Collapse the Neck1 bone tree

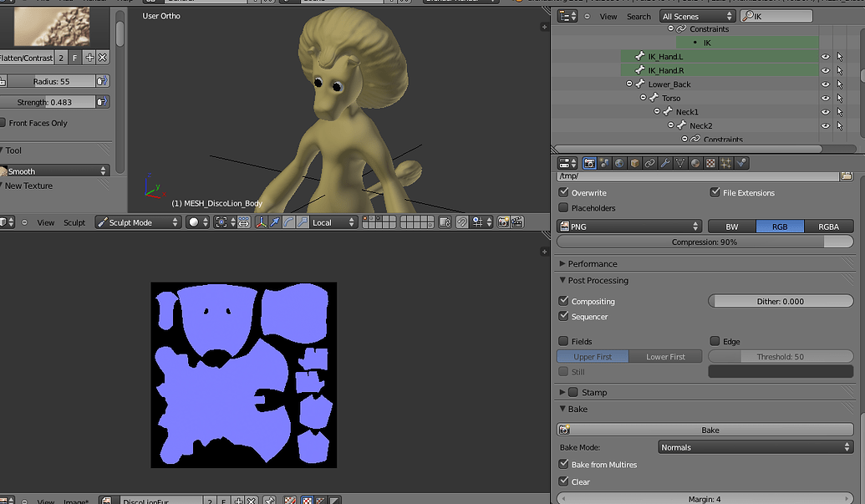pos(657,111)
